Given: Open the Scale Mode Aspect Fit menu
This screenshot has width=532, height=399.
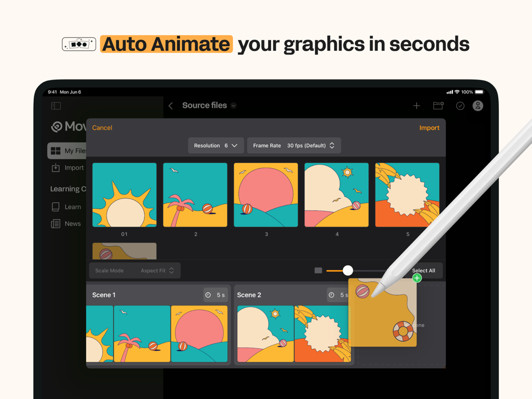Looking at the screenshot, I should tap(135, 270).
